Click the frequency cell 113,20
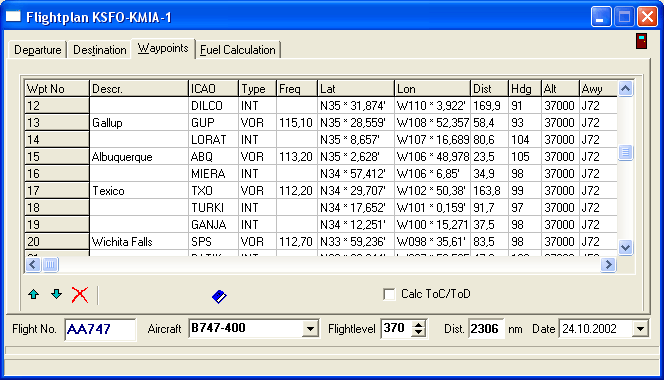The height and width of the screenshot is (380, 664). tap(296, 157)
